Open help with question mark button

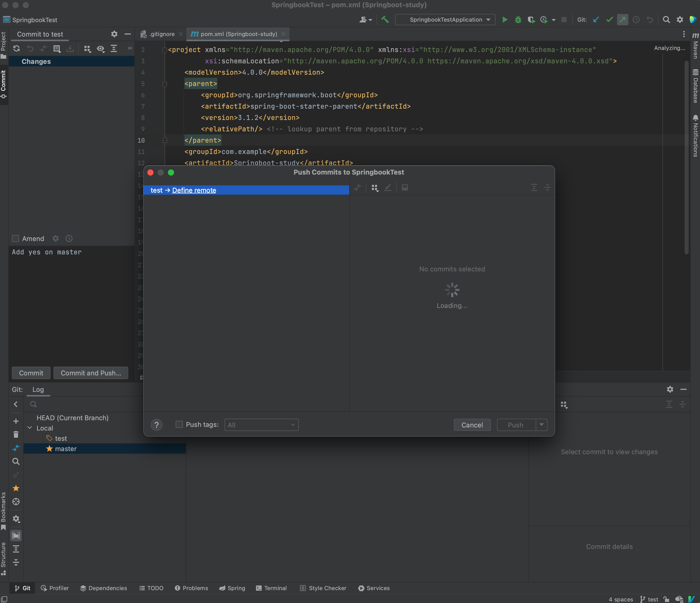(156, 425)
